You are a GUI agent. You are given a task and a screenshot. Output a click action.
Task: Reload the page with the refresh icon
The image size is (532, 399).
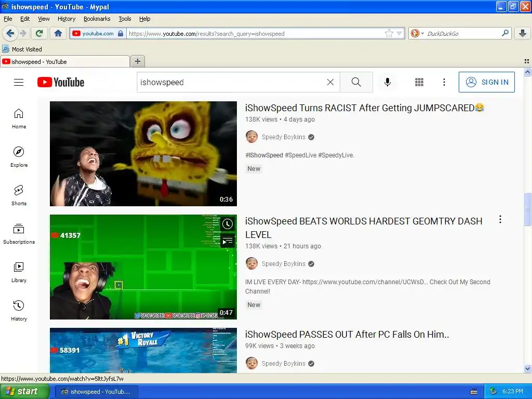click(x=39, y=33)
